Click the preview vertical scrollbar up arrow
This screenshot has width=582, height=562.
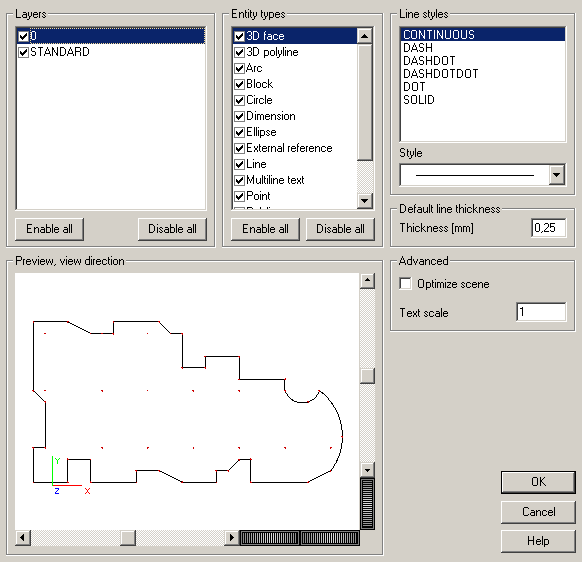pos(367,281)
